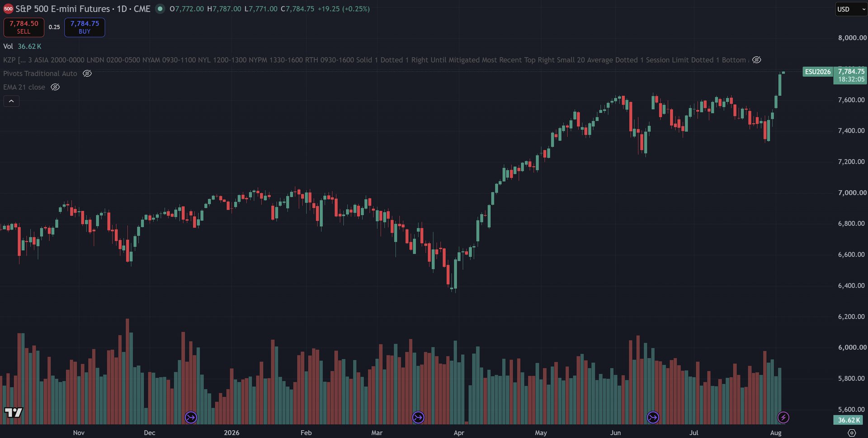Click the Apr label on time axis
This screenshot has width=868, height=438.
(x=459, y=433)
